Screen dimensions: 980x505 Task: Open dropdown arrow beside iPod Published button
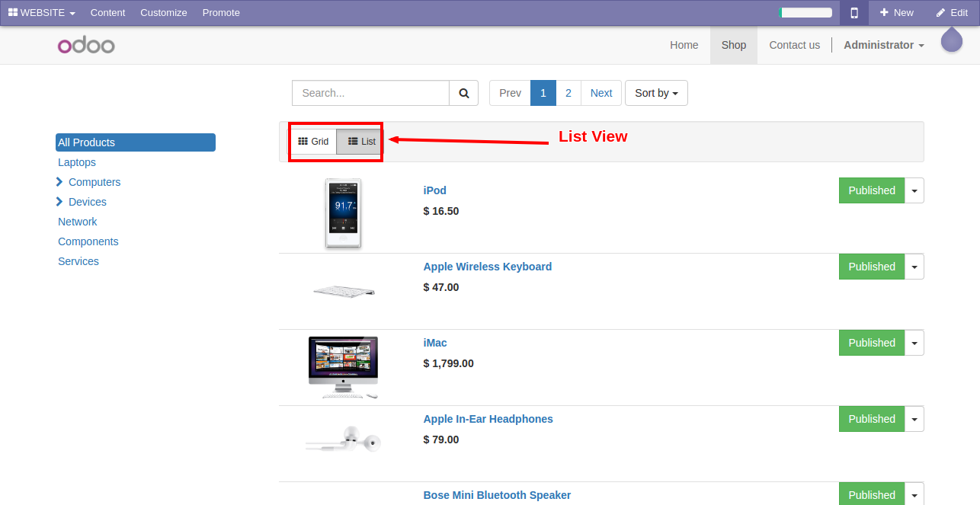click(x=914, y=190)
